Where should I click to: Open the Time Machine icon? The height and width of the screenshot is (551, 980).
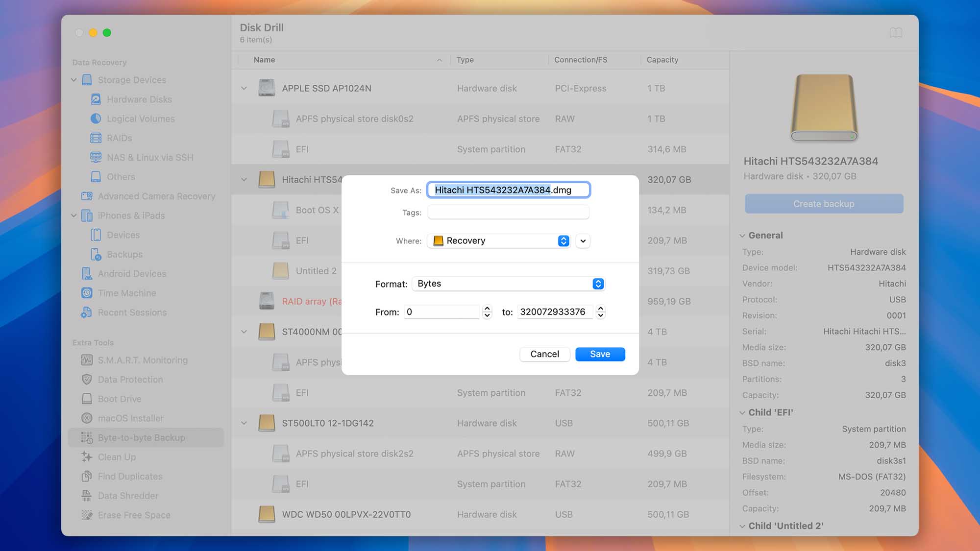coord(87,293)
